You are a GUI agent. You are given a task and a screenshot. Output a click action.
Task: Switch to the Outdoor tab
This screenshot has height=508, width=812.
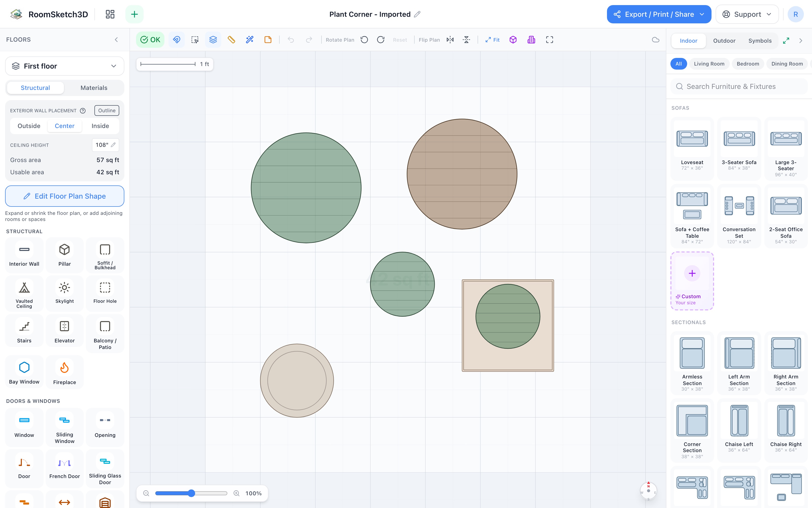724,41
